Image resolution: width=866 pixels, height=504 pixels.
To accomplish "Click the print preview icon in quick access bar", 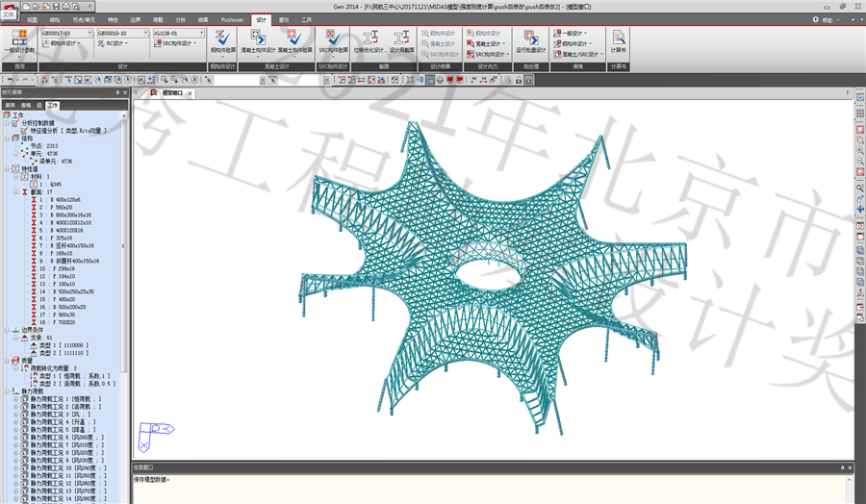I will point(76,7).
